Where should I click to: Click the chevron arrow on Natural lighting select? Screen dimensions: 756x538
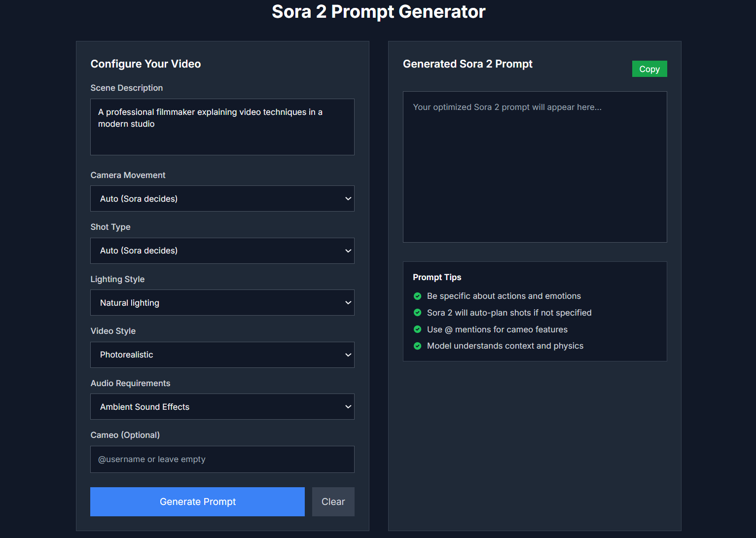tap(348, 303)
